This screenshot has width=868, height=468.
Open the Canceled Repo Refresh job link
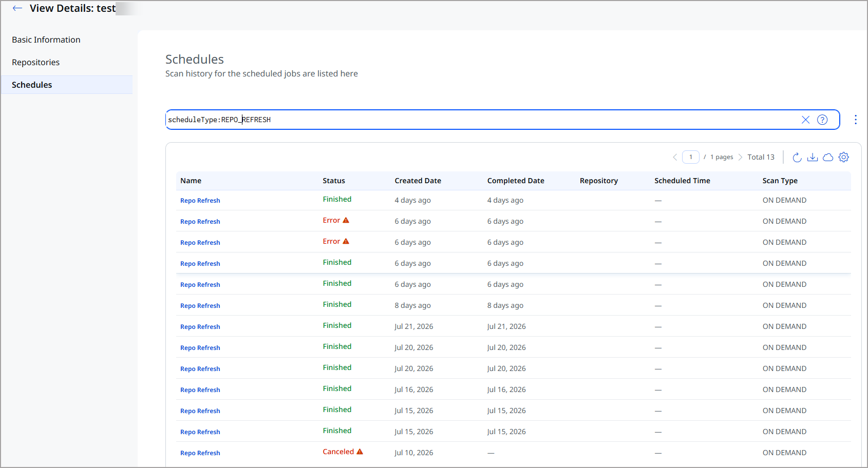coord(200,453)
